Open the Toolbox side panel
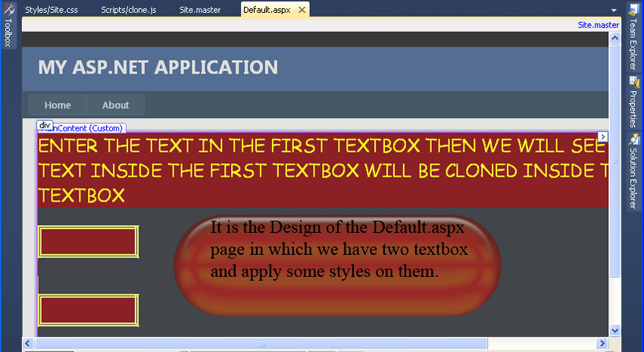 coord(8,25)
